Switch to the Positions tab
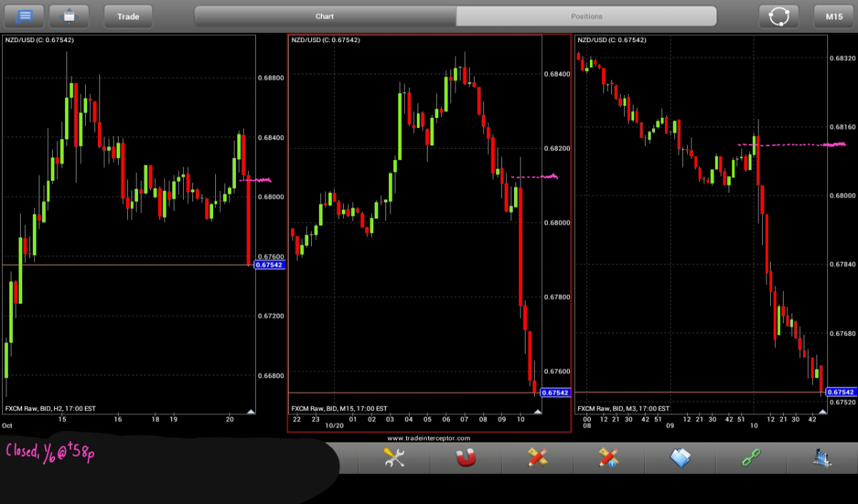 [586, 16]
